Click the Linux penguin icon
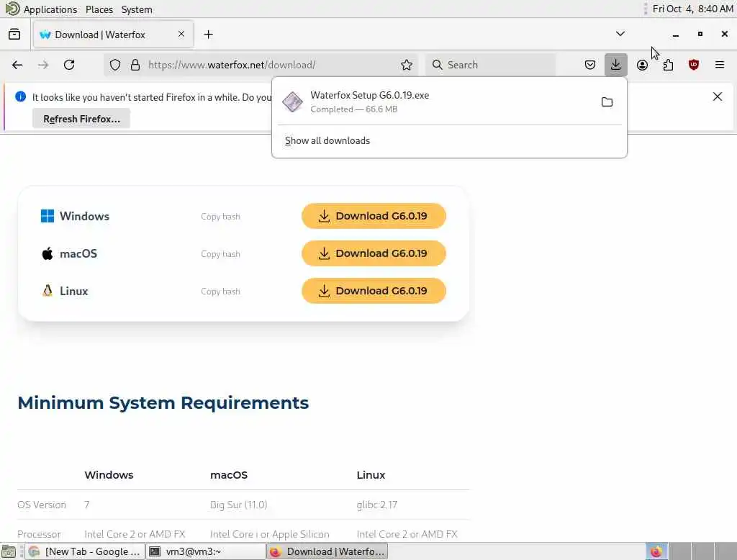737x560 pixels. coord(48,291)
